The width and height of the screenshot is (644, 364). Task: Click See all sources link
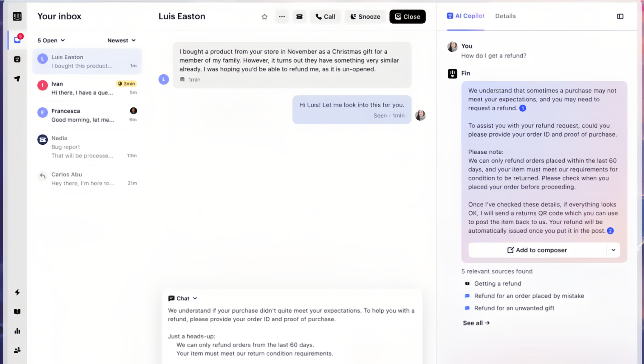[476, 323]
